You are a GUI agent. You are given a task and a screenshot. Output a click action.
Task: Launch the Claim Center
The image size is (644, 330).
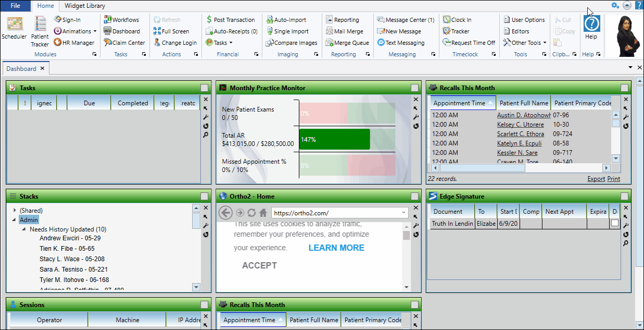(x=124, y=43)
